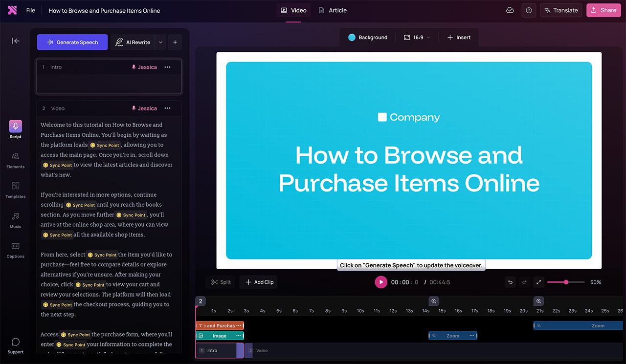The width and height of the screenshot is (626, 364).
Task: Click the Split button
Action: (221, 282)
